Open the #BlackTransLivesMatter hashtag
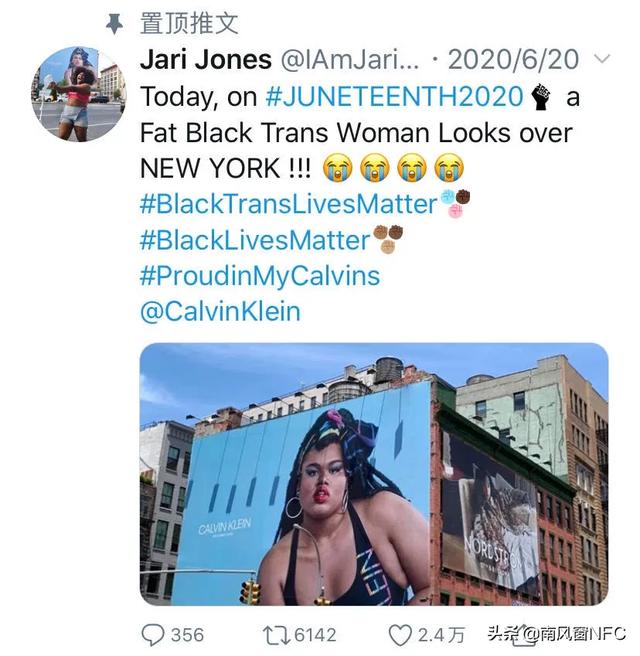The image size is (640, 656). pos(289,204)
